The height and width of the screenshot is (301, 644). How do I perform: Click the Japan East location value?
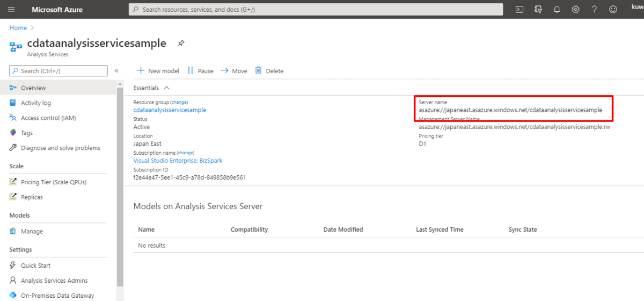(147, 144)
